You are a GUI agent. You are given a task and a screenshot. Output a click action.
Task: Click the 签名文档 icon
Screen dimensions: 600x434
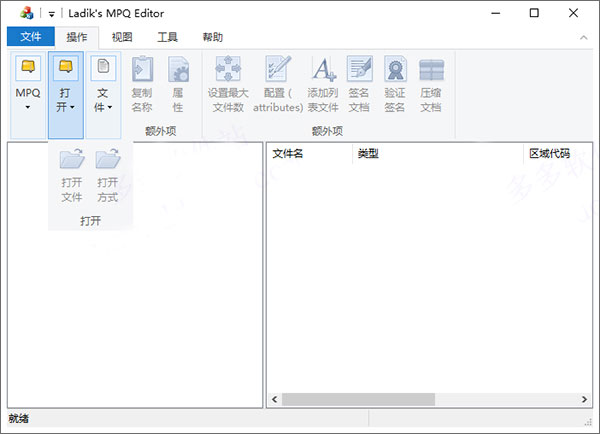click(359, 69)
